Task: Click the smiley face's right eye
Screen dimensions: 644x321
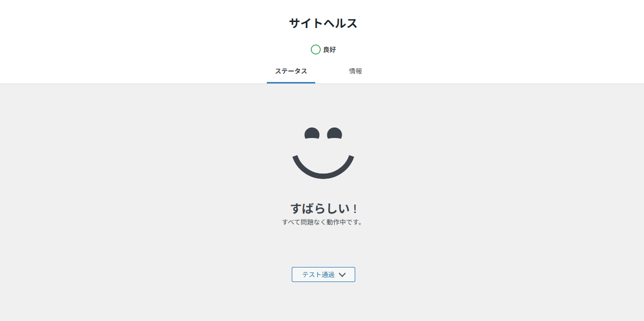Action: coord(334,133)
